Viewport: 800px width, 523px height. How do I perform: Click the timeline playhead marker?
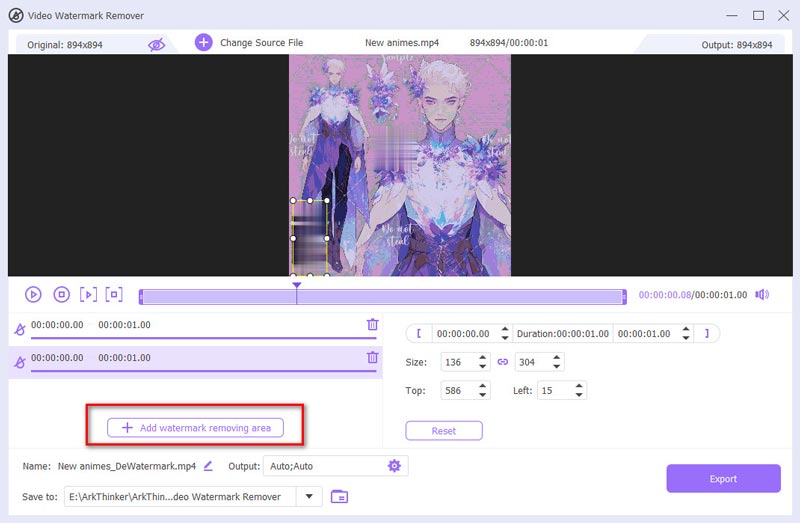(x=296, y=285)
